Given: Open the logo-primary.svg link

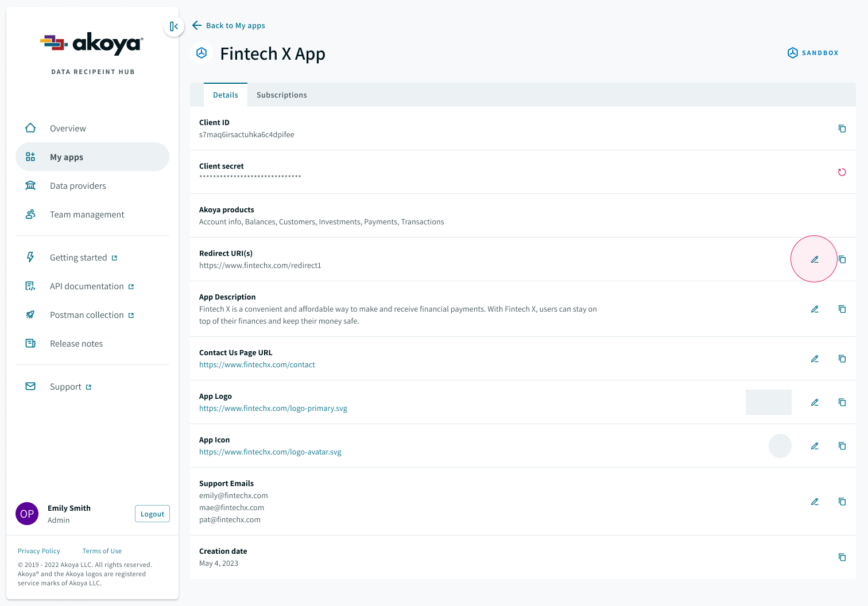Looking at the screenshot, I should 273,408.
